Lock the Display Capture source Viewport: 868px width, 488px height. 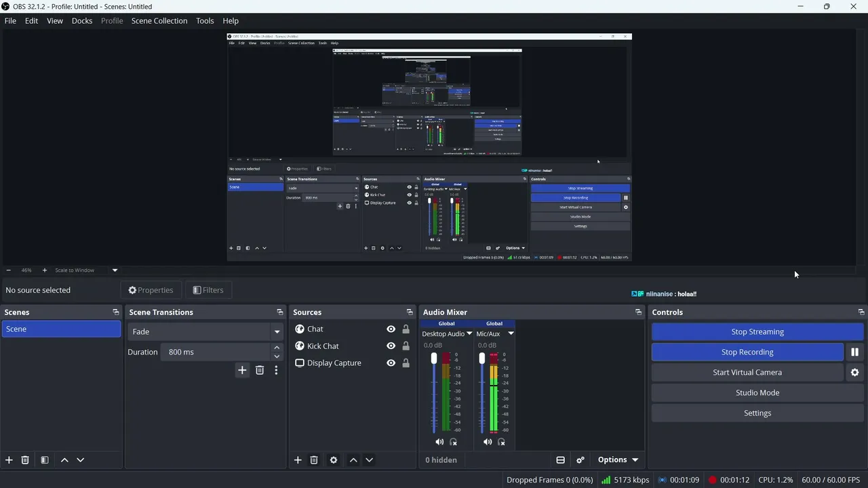(x=406, y=363)
